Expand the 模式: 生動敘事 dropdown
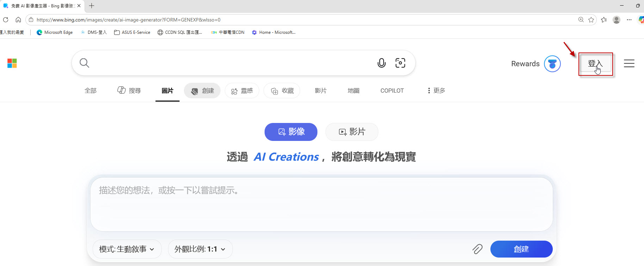644x266 pixels. click(127, 249)
